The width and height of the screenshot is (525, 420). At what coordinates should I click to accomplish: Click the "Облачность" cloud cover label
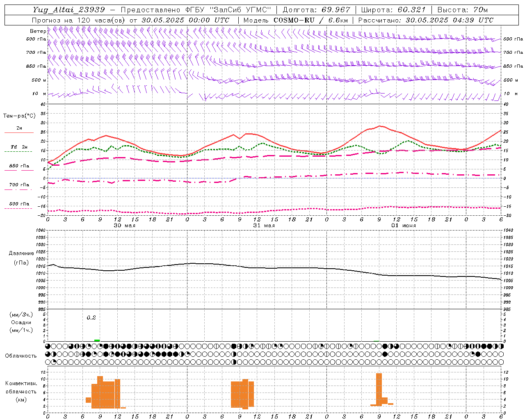(21, 356)
